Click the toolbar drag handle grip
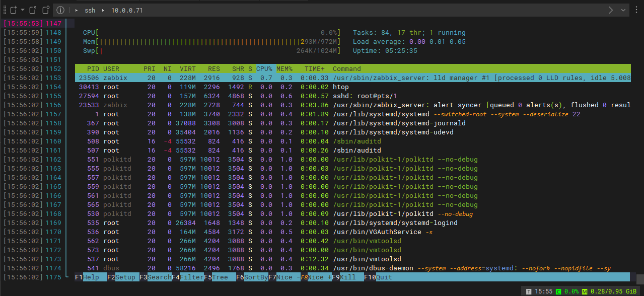 click(5, 10)
